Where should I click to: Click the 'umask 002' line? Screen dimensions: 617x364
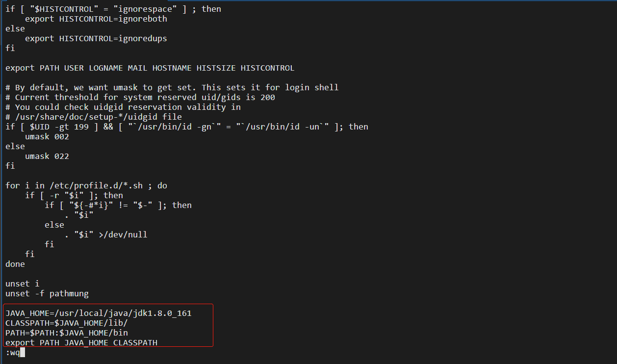[47, 136]
